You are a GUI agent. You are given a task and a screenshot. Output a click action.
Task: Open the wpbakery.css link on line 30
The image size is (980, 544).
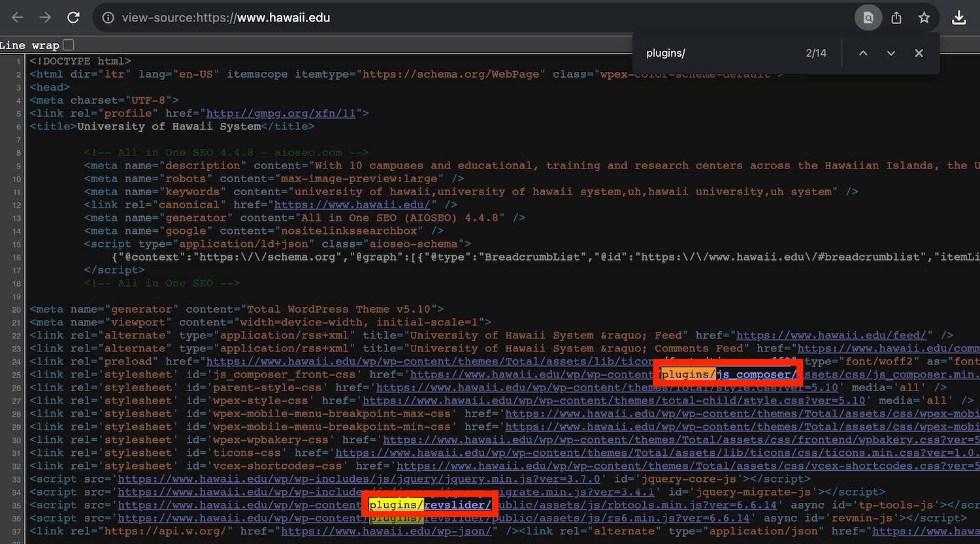pos(681,440)
